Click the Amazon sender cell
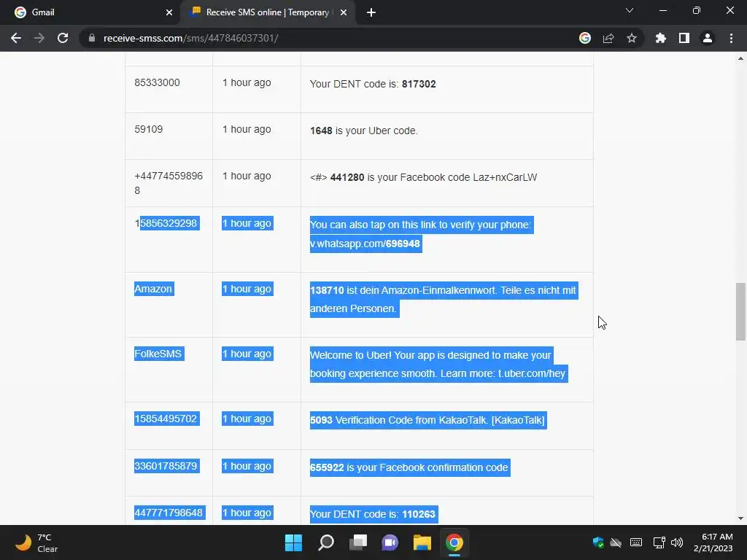 [x=153, y=289]
